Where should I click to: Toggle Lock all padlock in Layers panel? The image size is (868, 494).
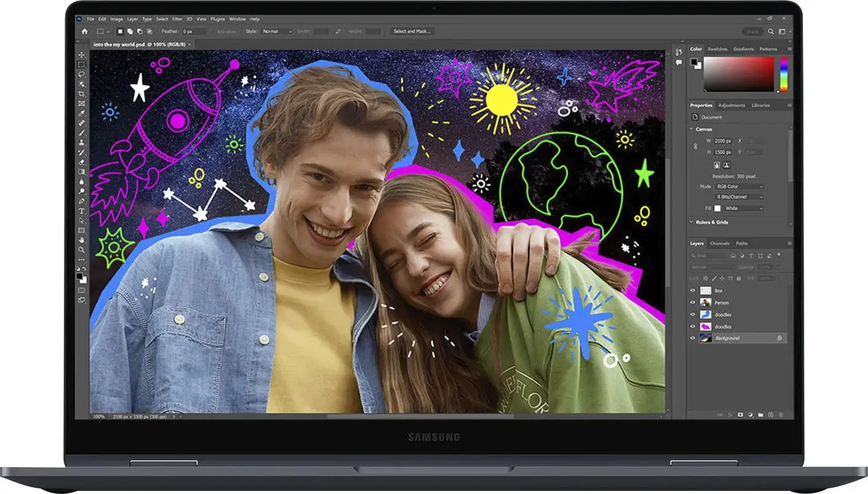coord(738,278)
